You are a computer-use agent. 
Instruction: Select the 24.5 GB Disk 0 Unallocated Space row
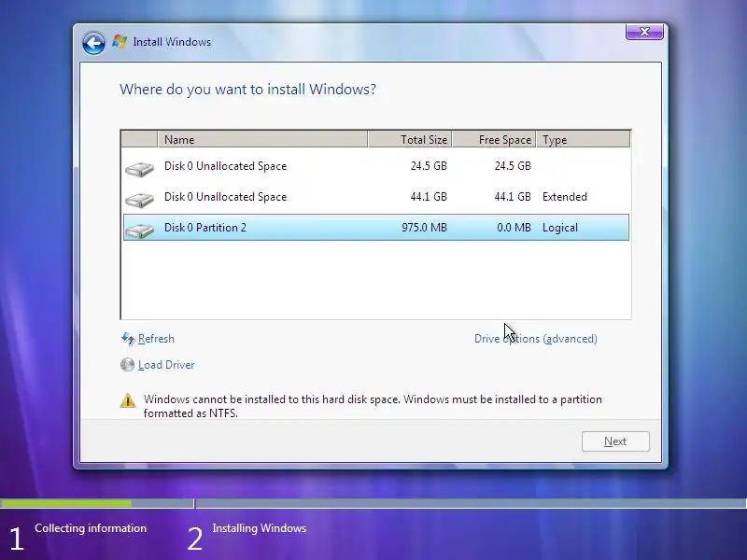(376, 166)
